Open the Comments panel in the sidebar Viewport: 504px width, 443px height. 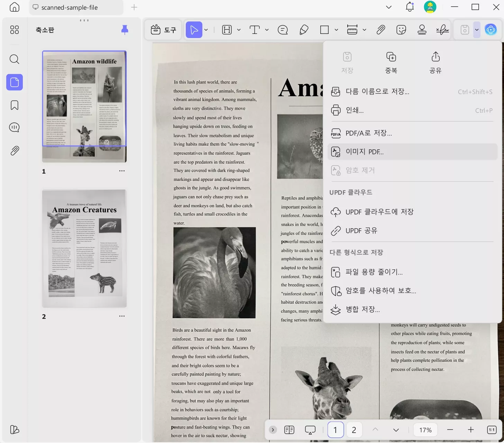tap(14, 127)
